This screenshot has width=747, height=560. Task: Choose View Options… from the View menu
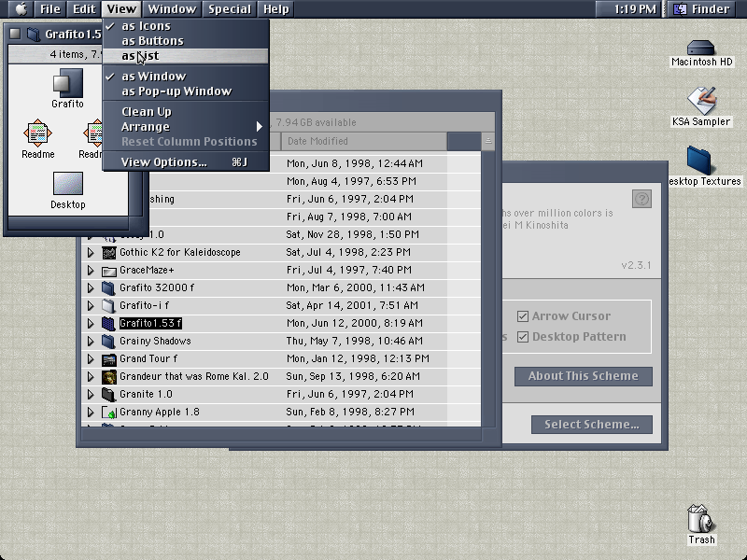(x=186, y=162)
